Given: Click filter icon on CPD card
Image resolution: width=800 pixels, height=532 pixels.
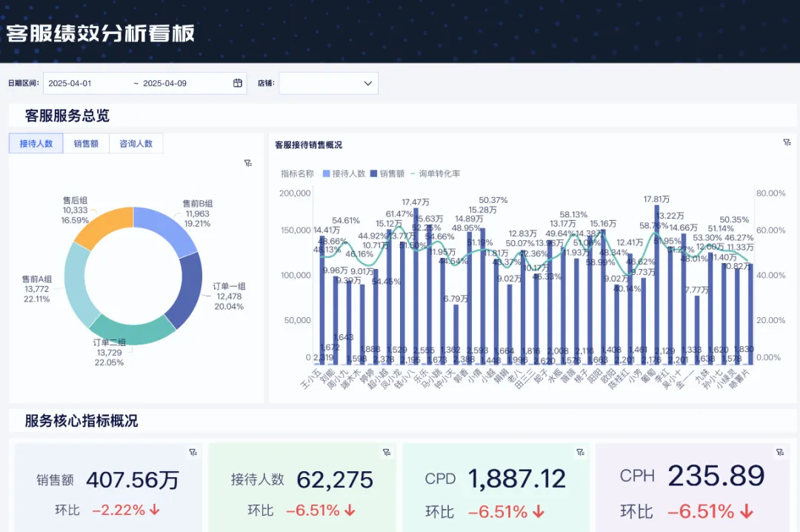Looking at the screenshot, I should click(580, 452).
